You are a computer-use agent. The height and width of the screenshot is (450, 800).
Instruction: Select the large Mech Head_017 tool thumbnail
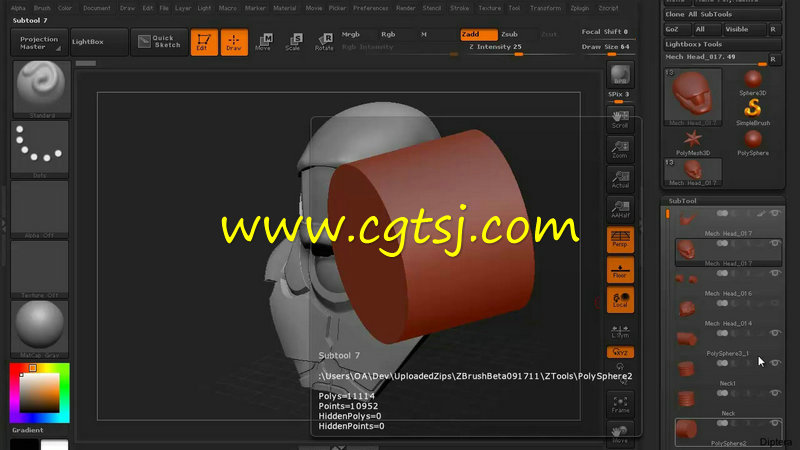[x=692, y=97]
